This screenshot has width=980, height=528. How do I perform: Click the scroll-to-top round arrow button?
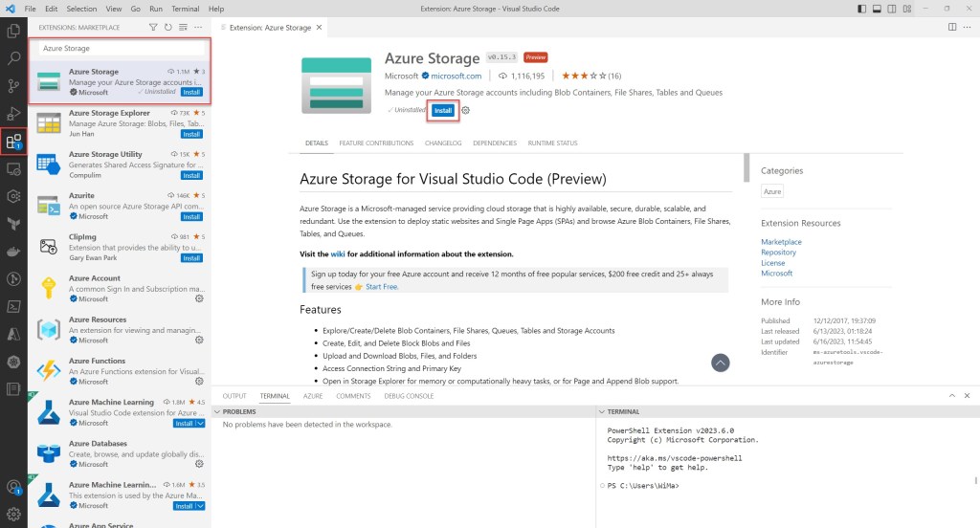coord(721,363)
